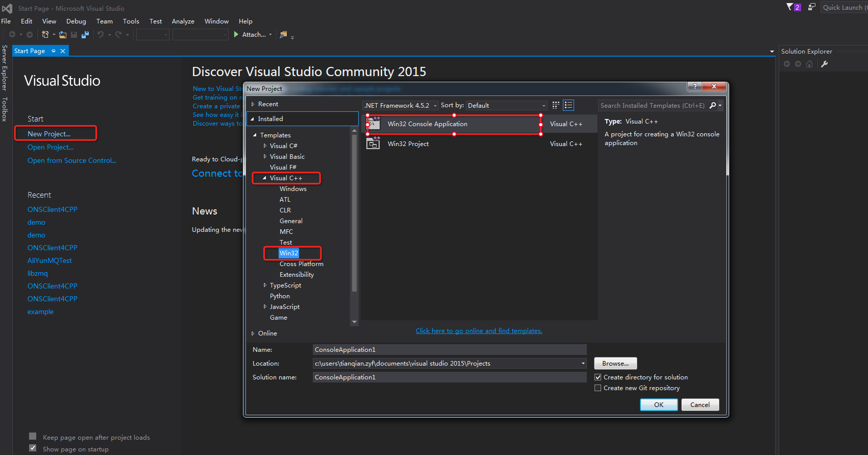Click the OK button
The height and width of the screenshot is (455, 868).
pos(659,405)
